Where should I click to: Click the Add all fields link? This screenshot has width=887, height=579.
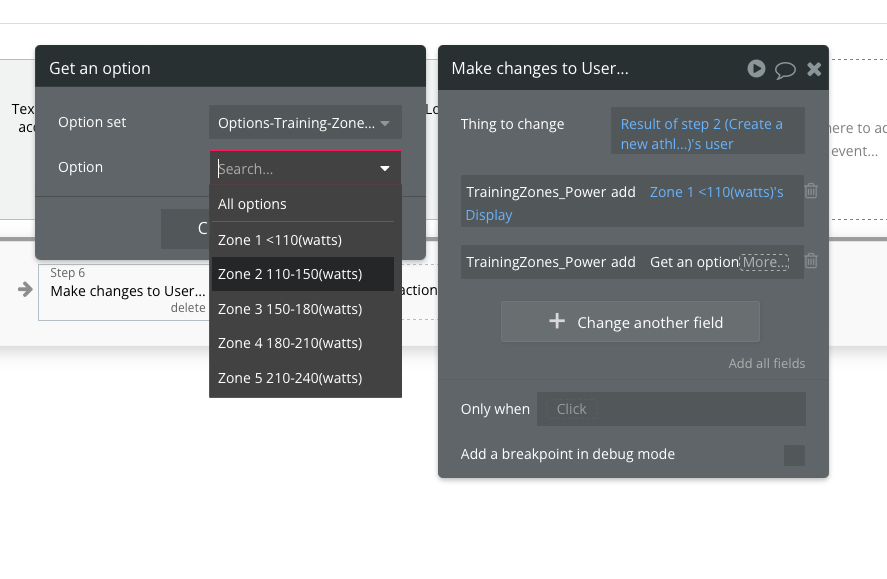pyautogui.click(x=766, y=363)
